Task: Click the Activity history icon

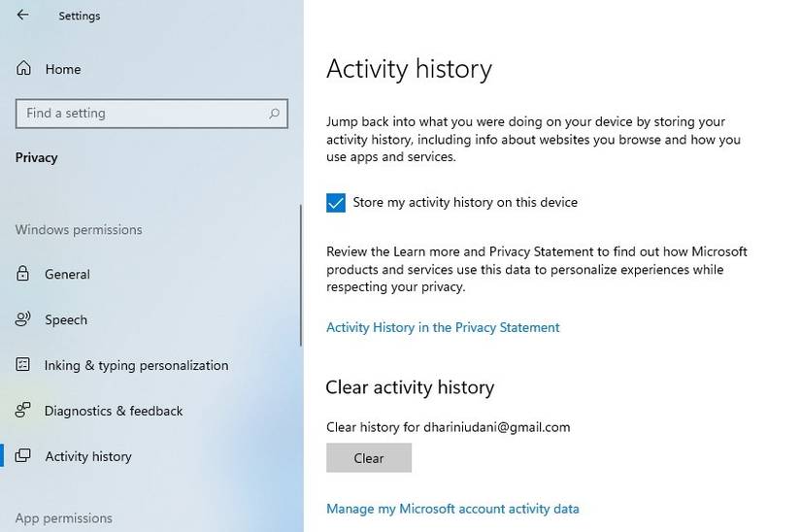Action: (23, 456)
